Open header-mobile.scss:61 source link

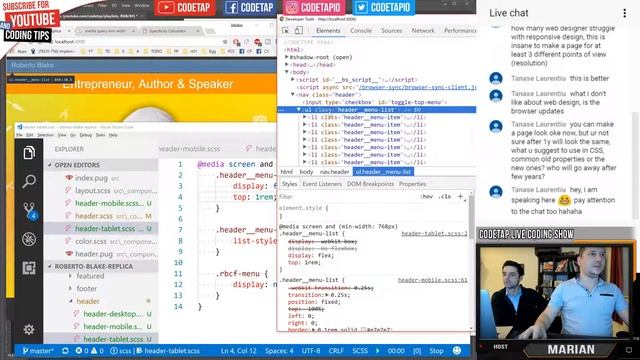[x=433, y=280]
